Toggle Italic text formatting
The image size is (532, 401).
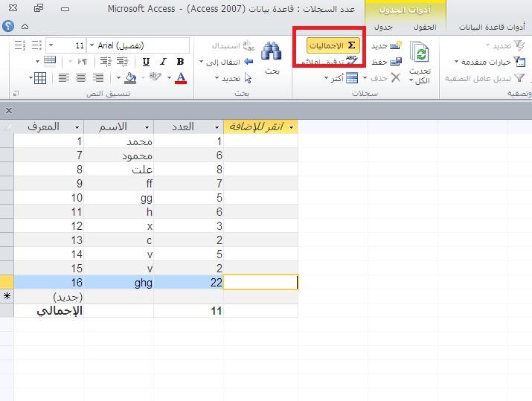click(163, 62)
